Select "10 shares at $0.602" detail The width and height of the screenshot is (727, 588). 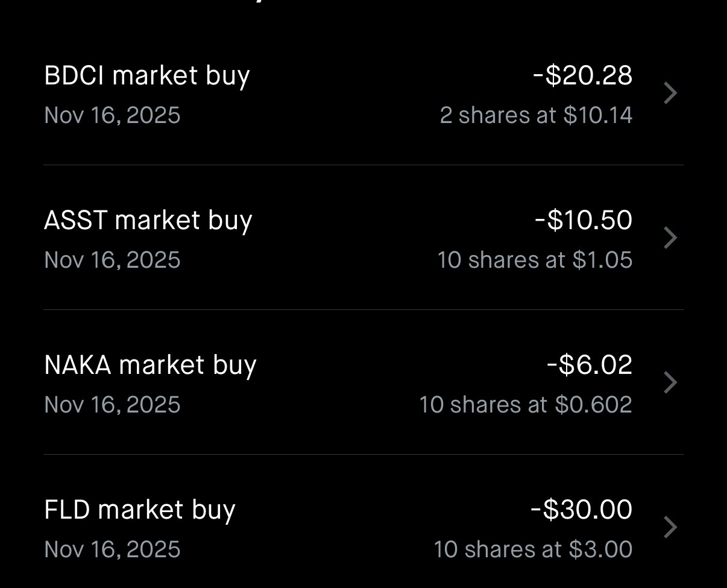click(526, 405)
